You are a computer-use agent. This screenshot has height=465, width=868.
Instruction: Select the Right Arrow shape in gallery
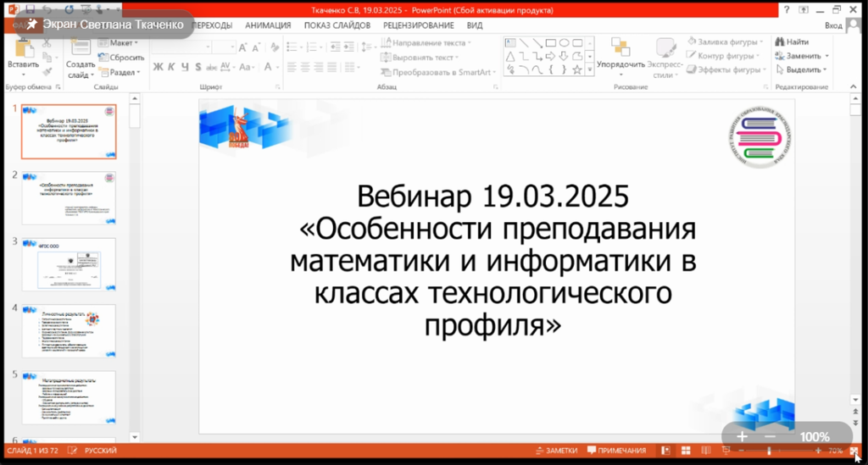click(x=551, y=57)
